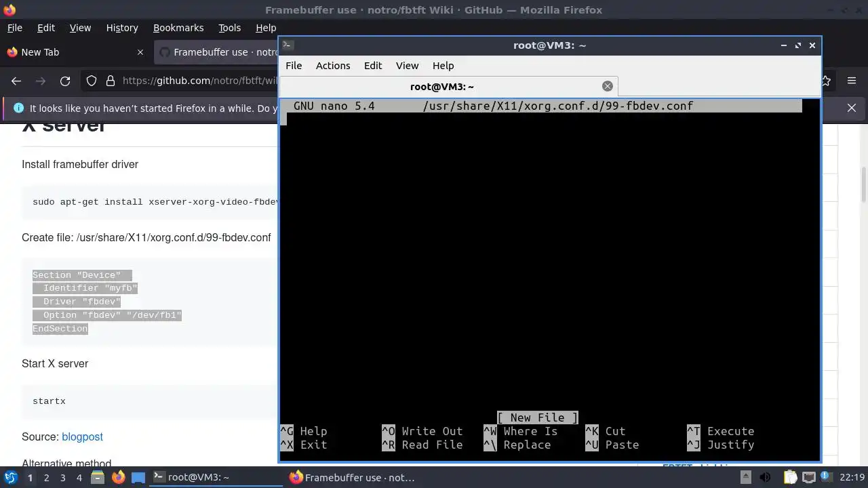Click the 'Section "Device"' code line

click(77, 274)
